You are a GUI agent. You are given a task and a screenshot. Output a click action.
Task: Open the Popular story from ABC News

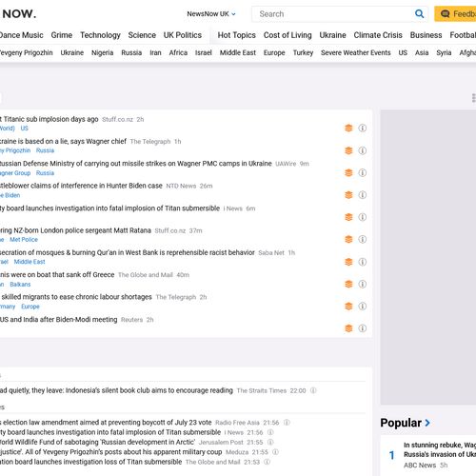pos(440,449)
